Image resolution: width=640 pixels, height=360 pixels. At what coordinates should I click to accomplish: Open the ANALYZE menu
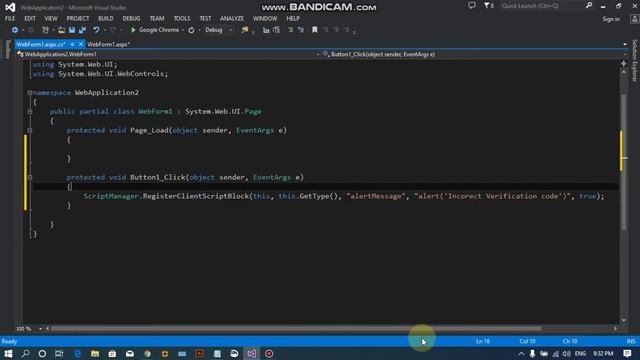[x=232, y=18]
